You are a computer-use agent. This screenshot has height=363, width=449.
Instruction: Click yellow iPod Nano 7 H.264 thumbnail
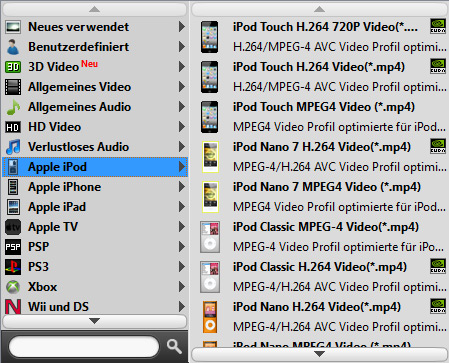click(x=210, y=157)
